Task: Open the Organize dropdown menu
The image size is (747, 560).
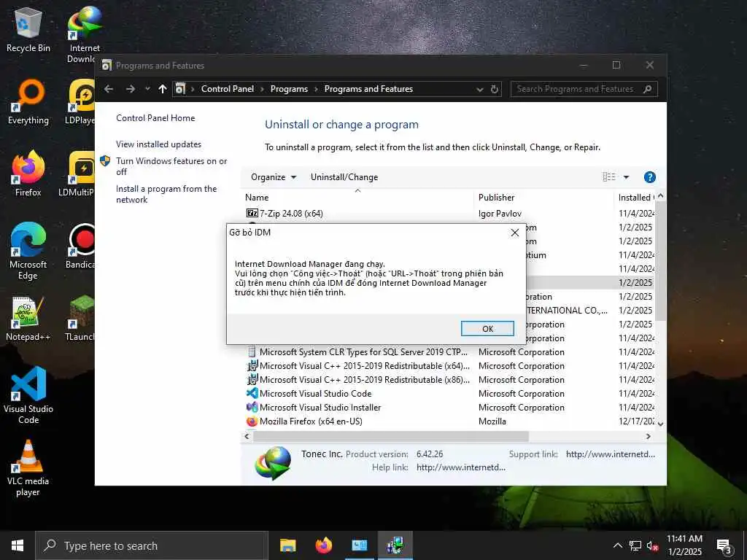Action: 274,177
